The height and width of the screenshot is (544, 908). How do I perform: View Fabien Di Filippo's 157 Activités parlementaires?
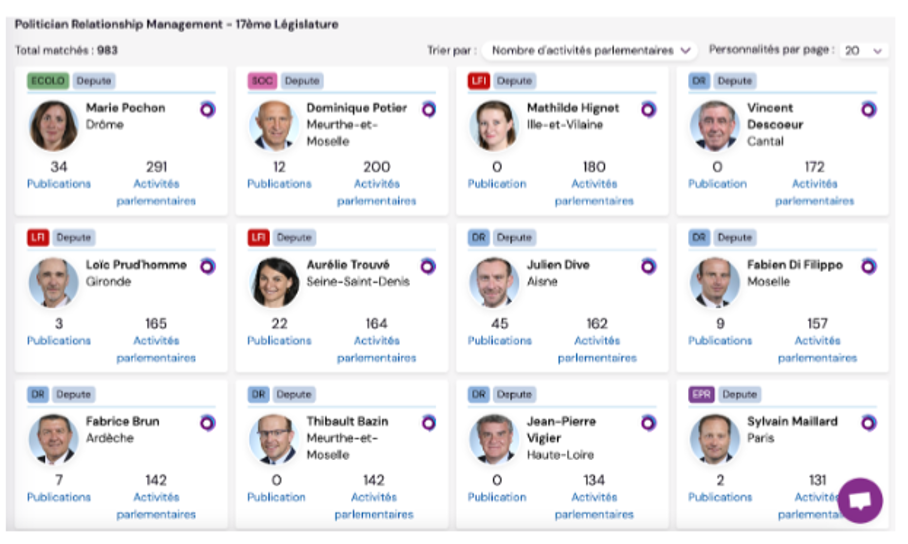[817, 340]
